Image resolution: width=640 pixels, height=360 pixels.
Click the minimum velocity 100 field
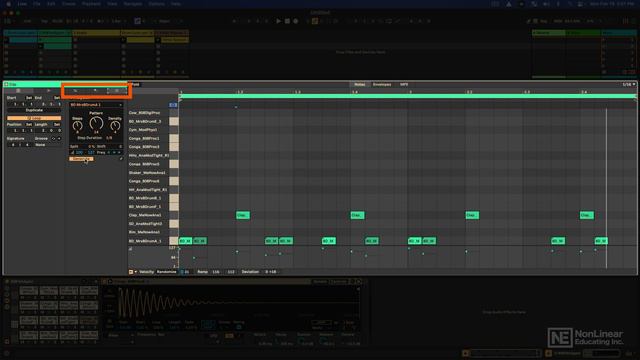(x=80, y=152)
